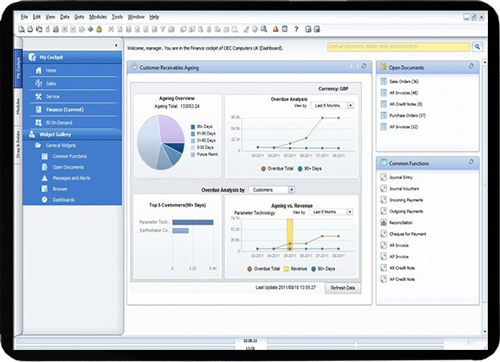Toggle 90+ Days series in Ageing vs. Revenue legend

[x=323, y=269]
